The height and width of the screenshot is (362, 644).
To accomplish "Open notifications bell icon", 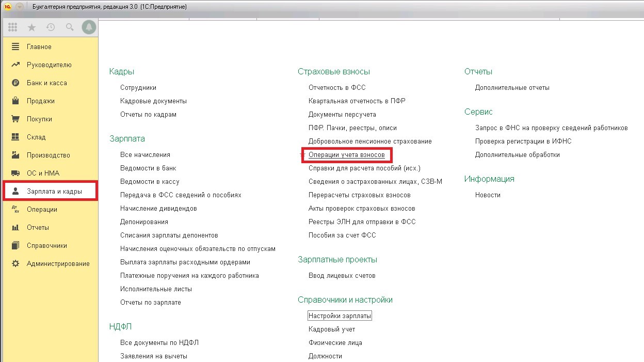I will (x=89, y=27).
